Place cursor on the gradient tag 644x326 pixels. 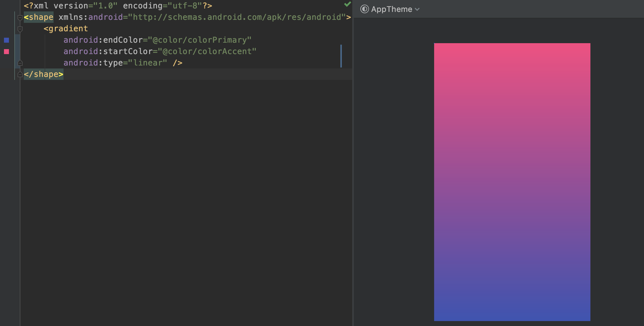click(65, 28)
